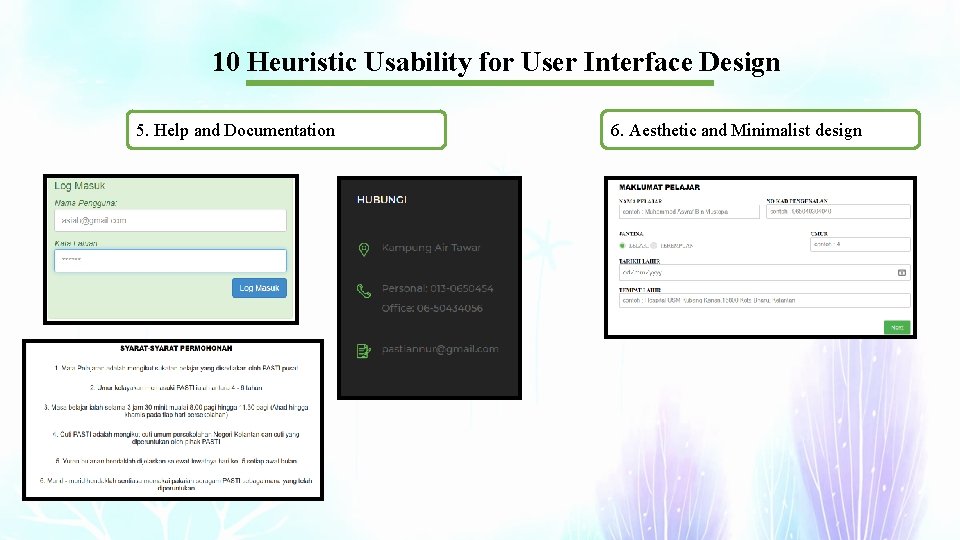Focus the Kata Laluan password field
This screenshot has width=960, height=540.
[x=170, y=260]
